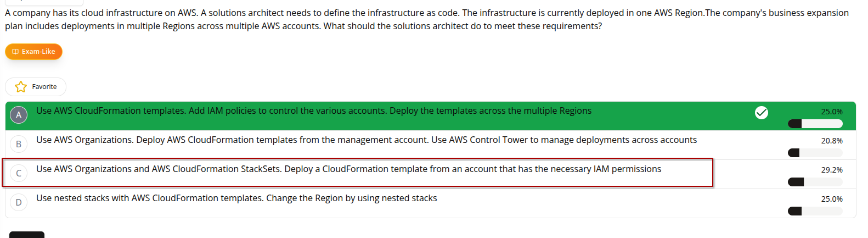The width and height of the screenshot is (868, 238).
Task: Select the letter D answer circle
Action: click(x=19, y=202)
